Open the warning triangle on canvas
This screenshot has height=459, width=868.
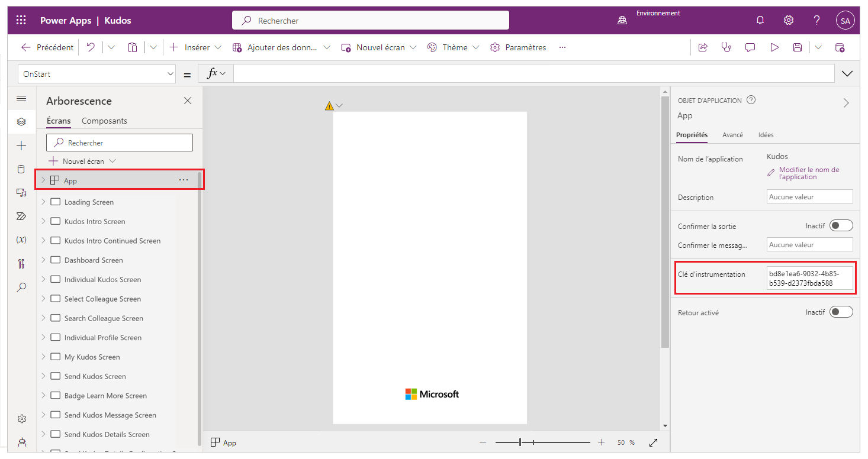[x=329, y=106]
